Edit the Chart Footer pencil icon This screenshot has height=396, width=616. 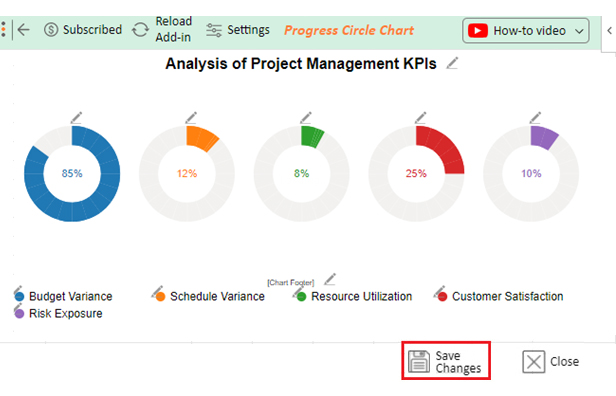(x=330, y=279)
